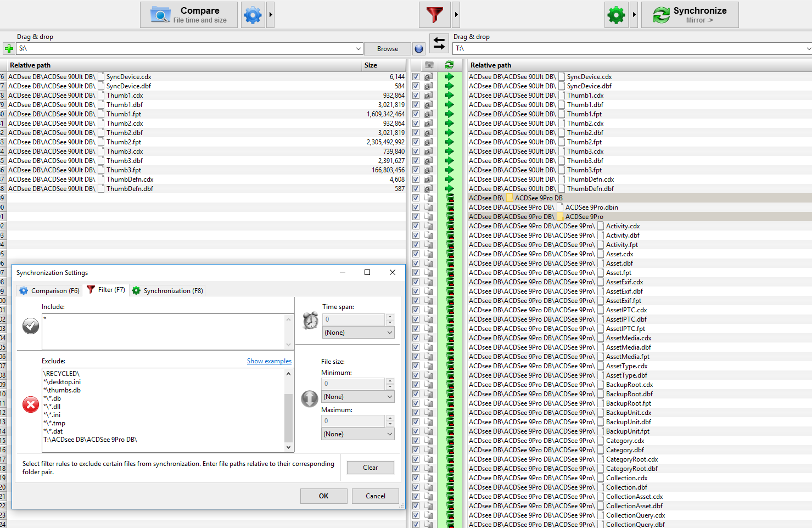The height and width of the screenshot is (528, 812).
Task: Confirm the dialog with OK
Action: click(324, 496)
